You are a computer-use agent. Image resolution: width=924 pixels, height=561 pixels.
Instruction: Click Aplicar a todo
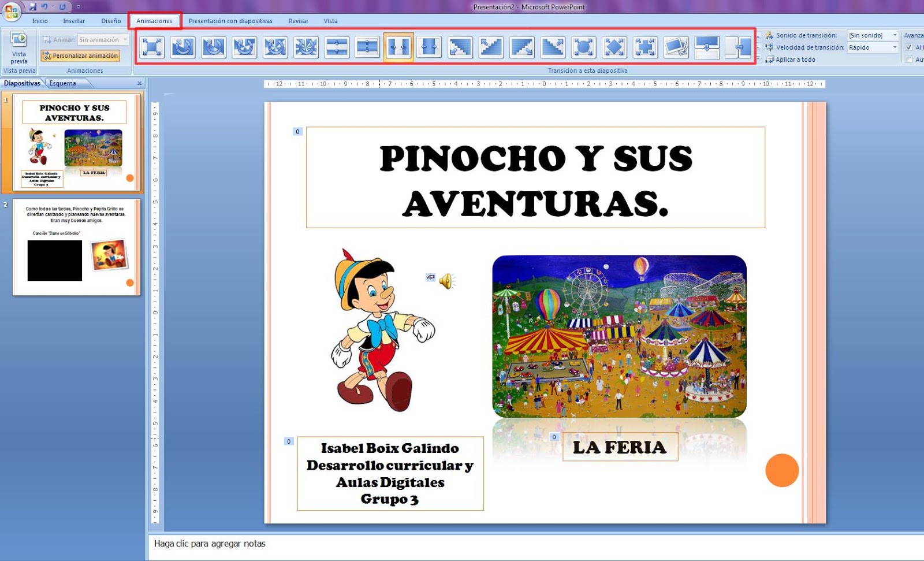click(791, 60)
